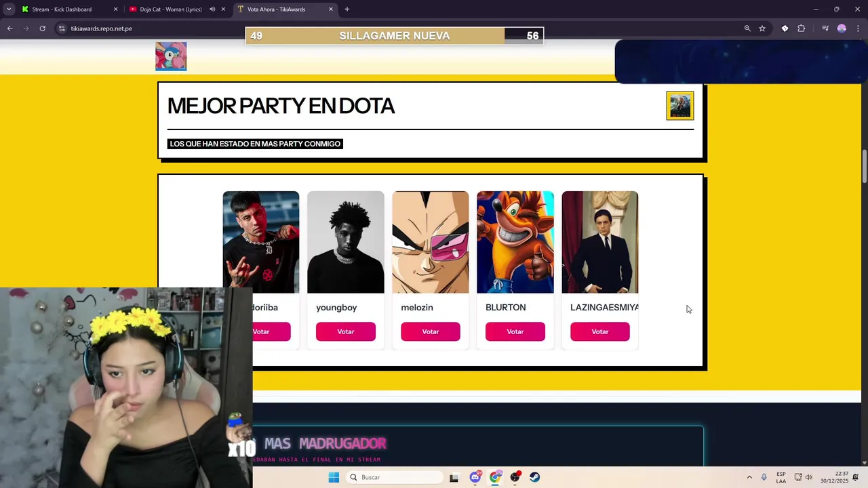
Task: Reload the TikiAwards page
Action: pyautogui.click(x=42, y=28)
